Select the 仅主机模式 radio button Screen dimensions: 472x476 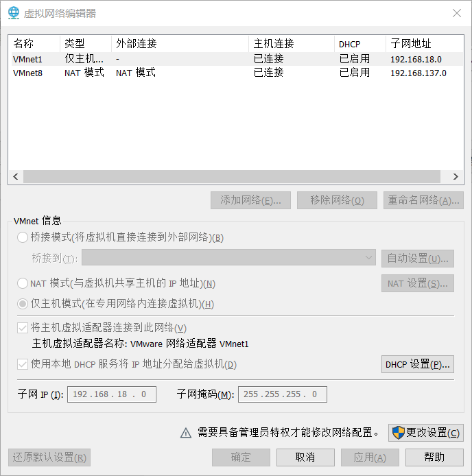pos(23,304)
